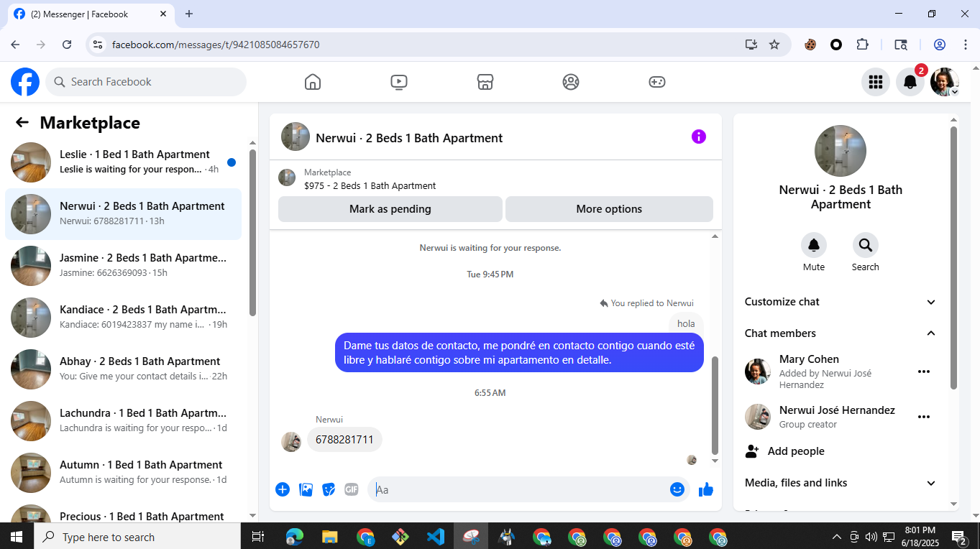
Task: Open the emoji picker in message box
Action: tap(677, 489)
